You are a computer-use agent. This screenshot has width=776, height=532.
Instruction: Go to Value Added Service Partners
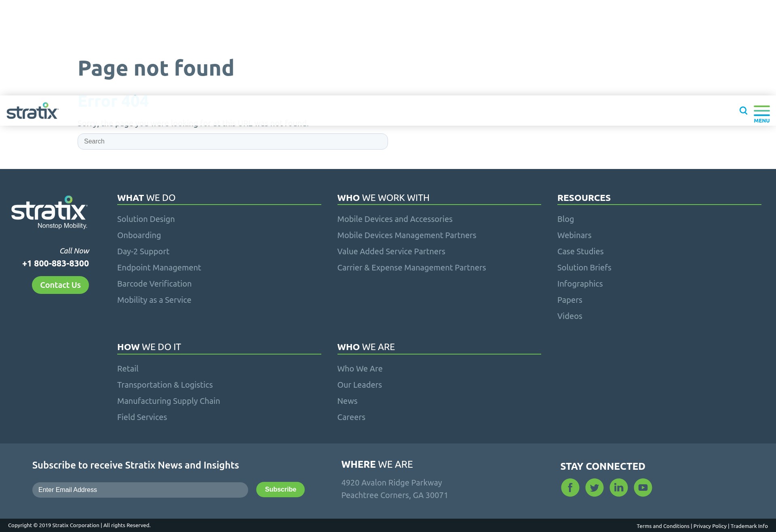coord(391,251)
